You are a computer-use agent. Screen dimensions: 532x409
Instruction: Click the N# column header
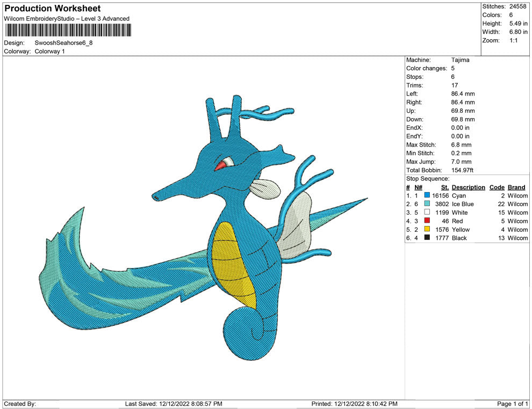tap(418, 187)
